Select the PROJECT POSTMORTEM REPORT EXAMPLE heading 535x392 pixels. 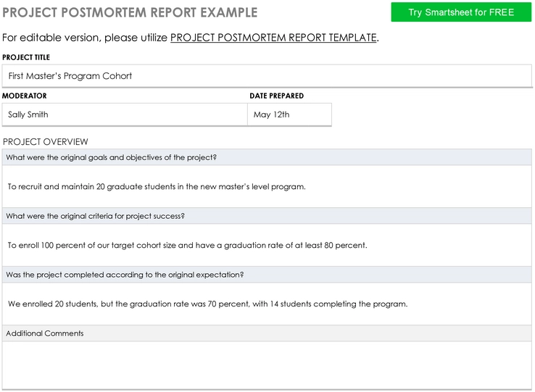tap(130, 12)
